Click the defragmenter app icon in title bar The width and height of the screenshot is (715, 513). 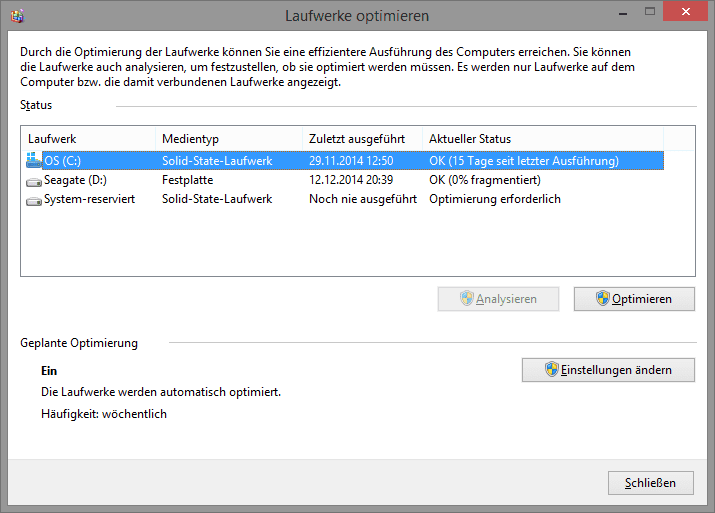tap(17, 16)
